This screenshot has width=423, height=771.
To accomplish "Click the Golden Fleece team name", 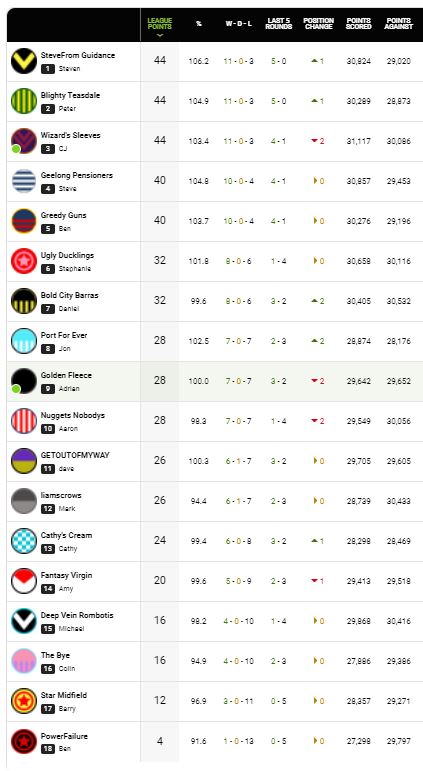I will (66, 375).
